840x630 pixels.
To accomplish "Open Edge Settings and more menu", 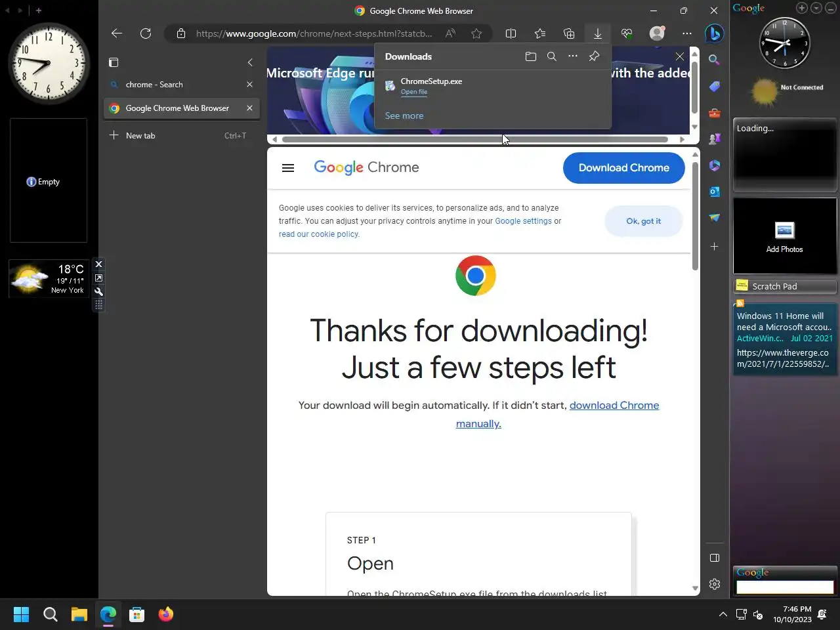I will click(x=687, y=33).
